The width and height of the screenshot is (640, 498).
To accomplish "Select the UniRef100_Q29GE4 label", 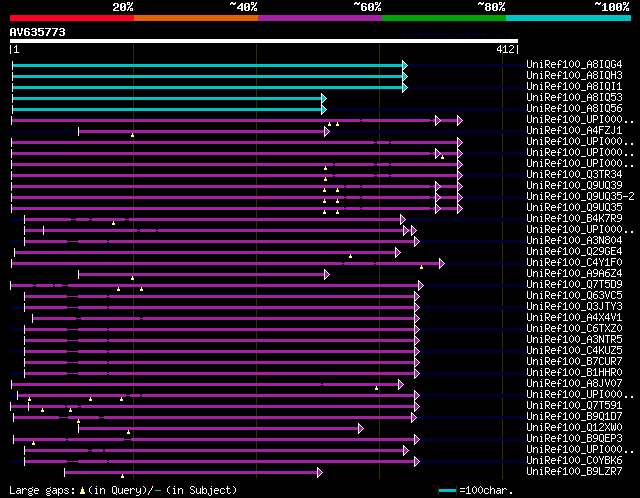I will tap(574, 251).
